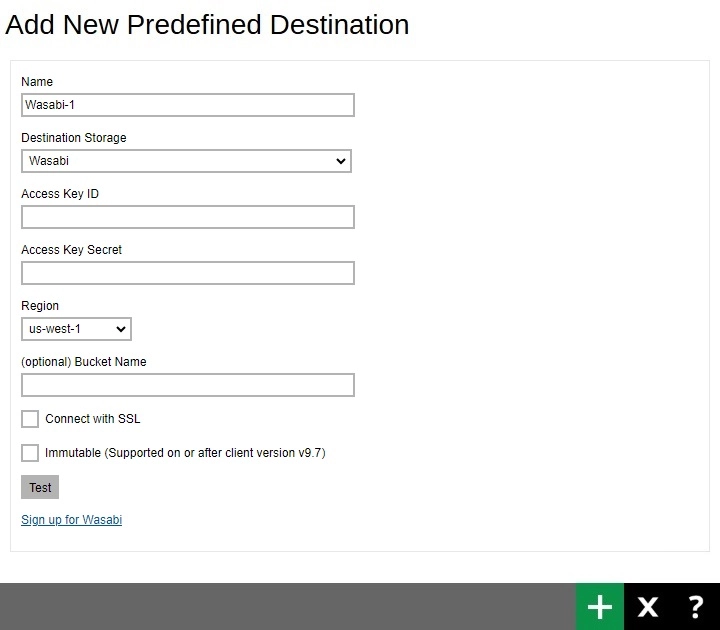
Task: Click the Connect with SSL label text
Action: point(93,419)
